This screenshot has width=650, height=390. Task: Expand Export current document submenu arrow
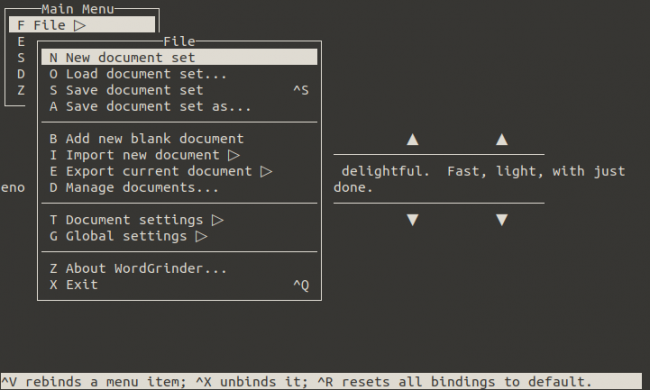click(x=266, y=171)
